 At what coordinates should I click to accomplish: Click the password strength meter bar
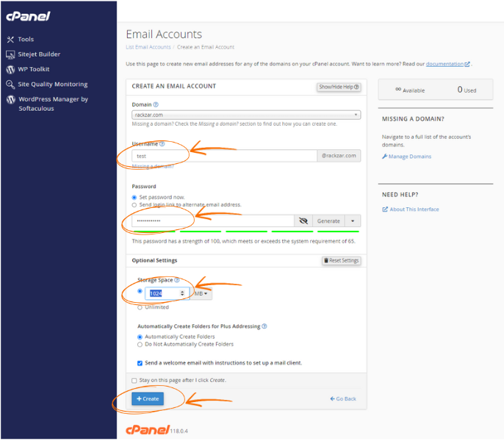pyautogui.click(x=246, y=232)
